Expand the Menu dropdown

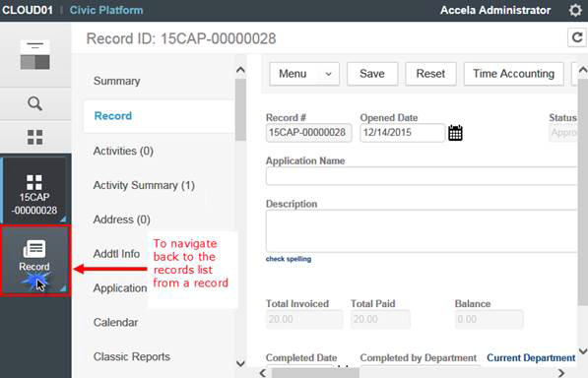(x=304, y=74)
